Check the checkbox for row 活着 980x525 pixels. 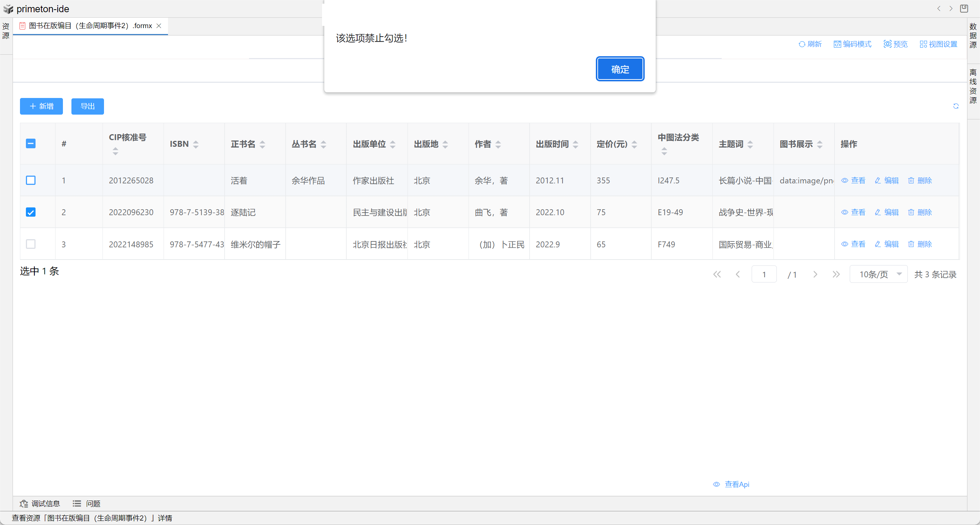pos(31,180)
